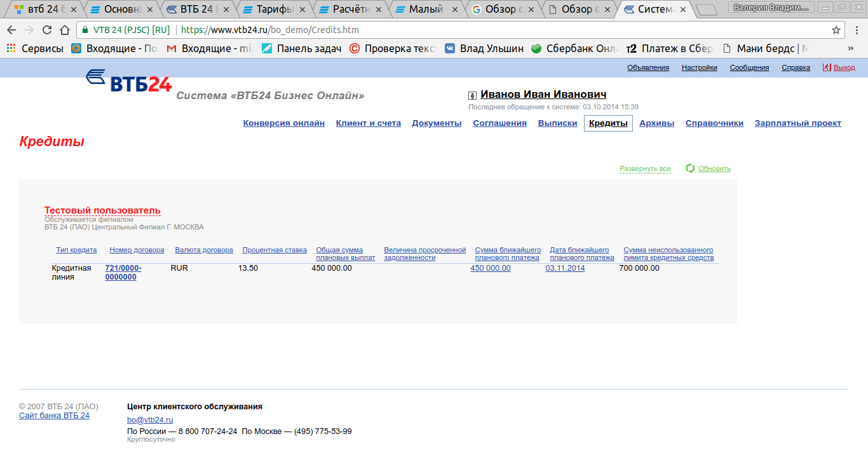The image size is (868, 469).
Task: Open the Gmail Входящие bookmark
Action: 210,48
